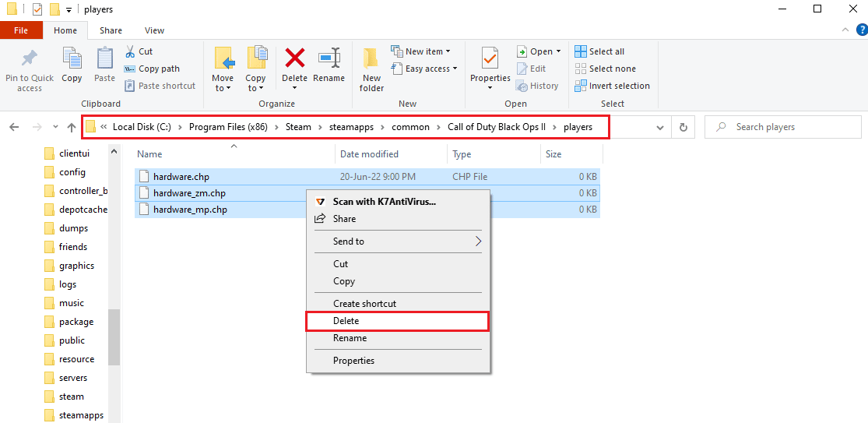Click title bar Properties quick access icon
The image size is (868, 423).
tap(37, 9)
